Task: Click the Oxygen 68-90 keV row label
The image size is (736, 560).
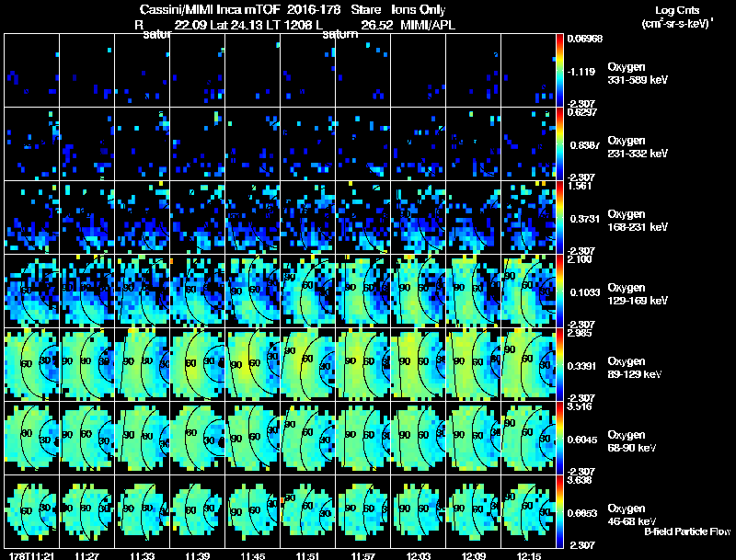Action: [632, 441]
